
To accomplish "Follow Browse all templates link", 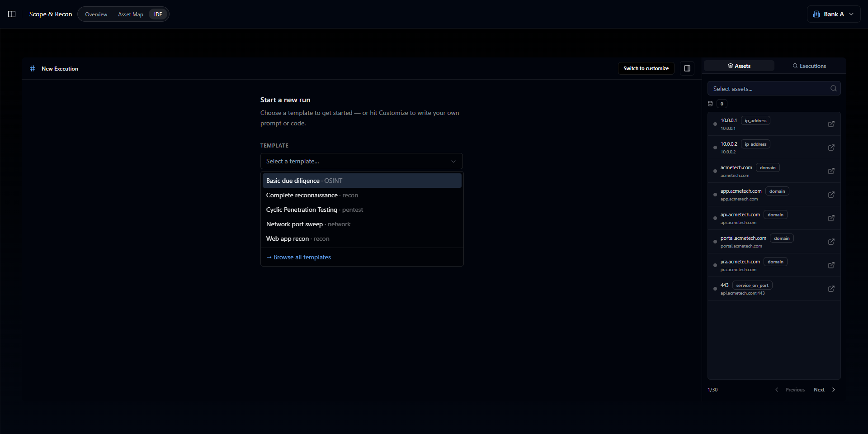I will 299,257.
